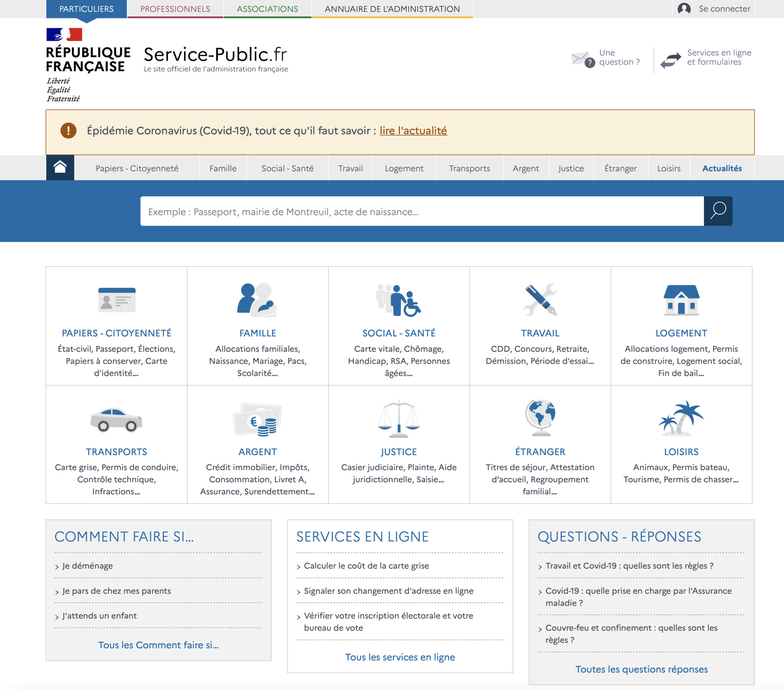Expand the 'Je déménage' entry
Screen dimensions: 784x689
click(88, 566)
